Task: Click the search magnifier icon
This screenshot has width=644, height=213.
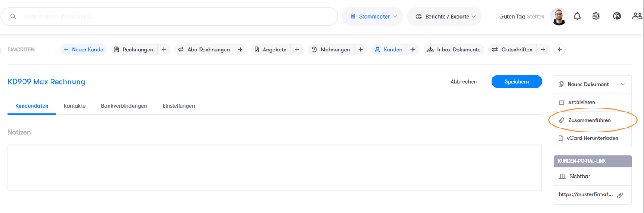Action: coord(13,16)
